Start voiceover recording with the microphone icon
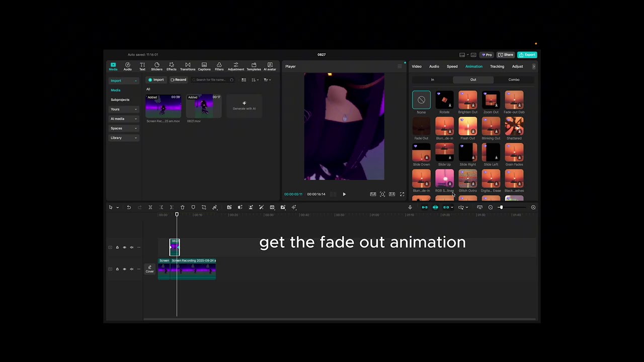 click(410, 207)
